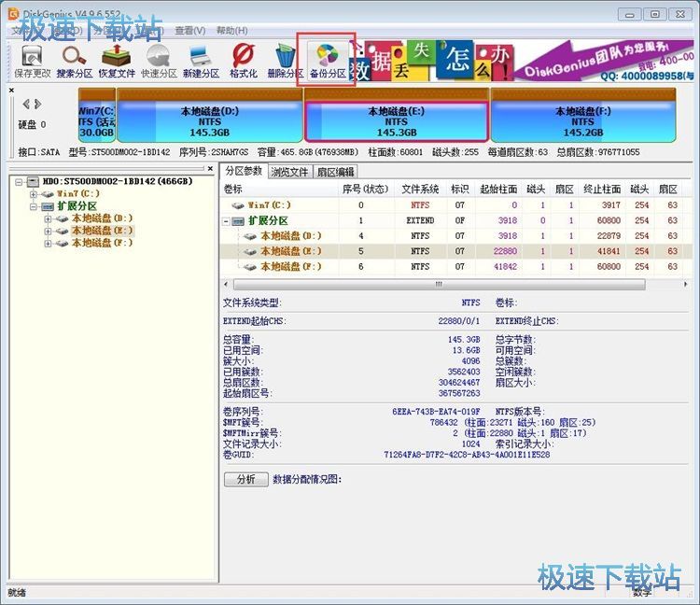Click volume serial 6EEA-743B-EA74-019F value
The height and width of the screenshot is (605, 700).
[x=436, y=412]
